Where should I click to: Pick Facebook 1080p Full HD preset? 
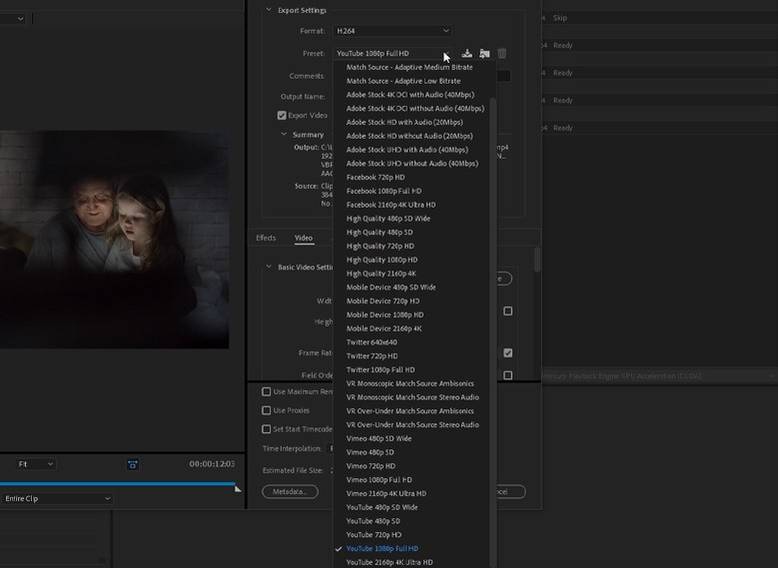[383, 191]
